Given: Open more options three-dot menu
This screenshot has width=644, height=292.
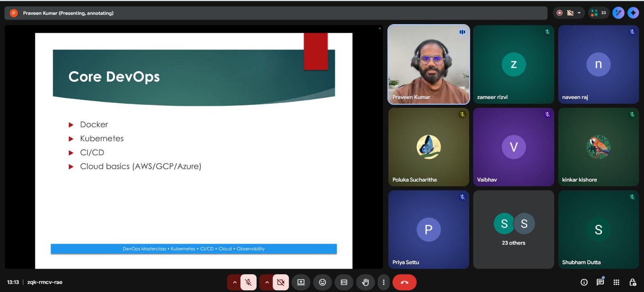Looking at the screenshot, I should [384, 282].
